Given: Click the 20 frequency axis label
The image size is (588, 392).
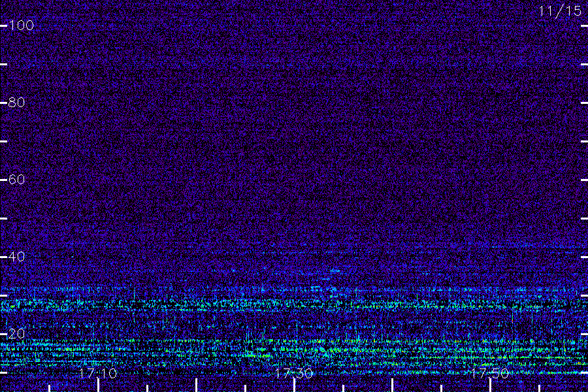Looking at the screenshot, I should coord(16,334).
